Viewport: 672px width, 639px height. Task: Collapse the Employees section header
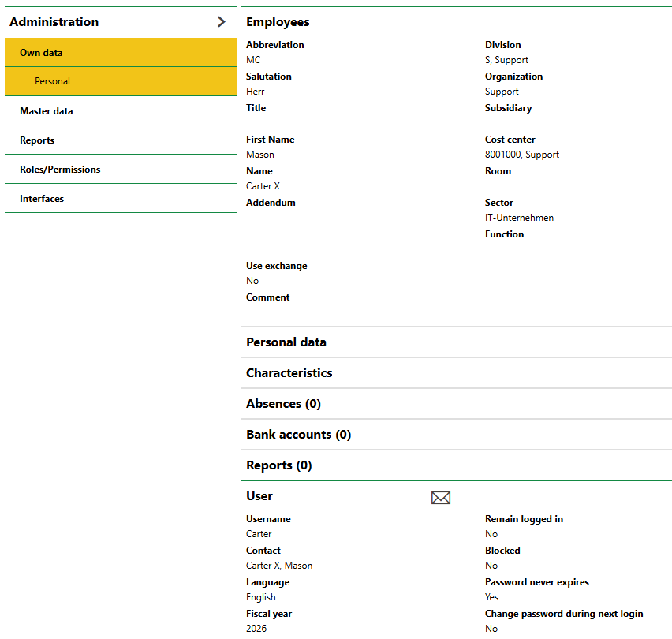click(278, 22)
